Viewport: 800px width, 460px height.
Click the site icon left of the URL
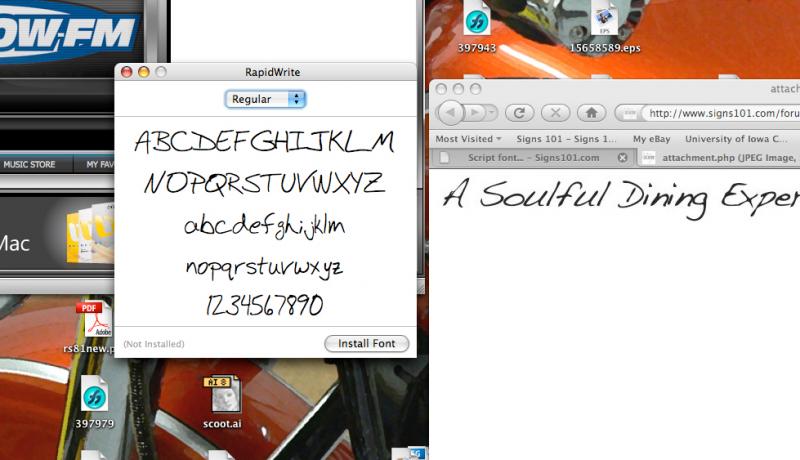630,113
